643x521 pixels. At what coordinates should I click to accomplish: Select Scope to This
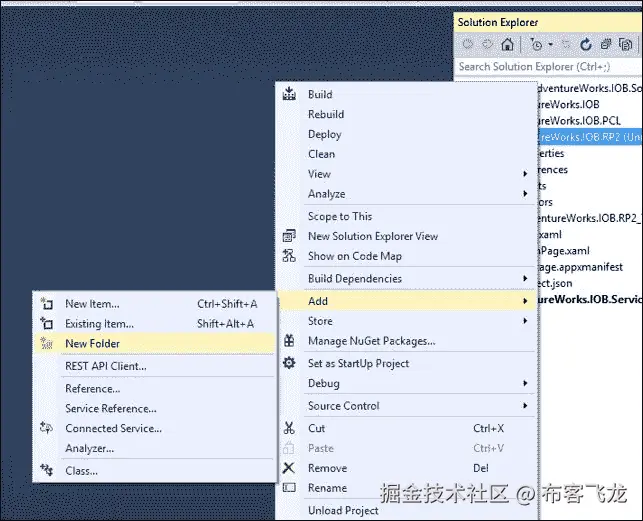pos(340,216)
